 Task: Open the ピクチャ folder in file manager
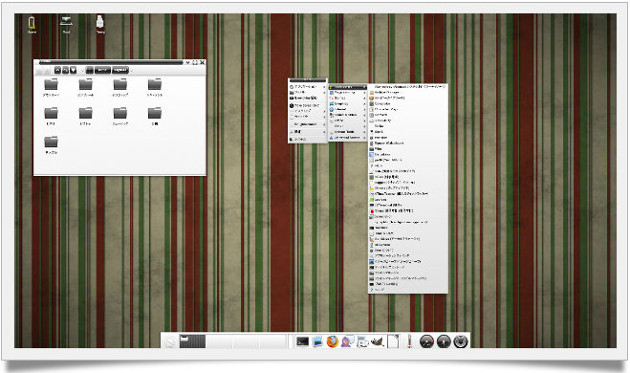tap(86, 117)
